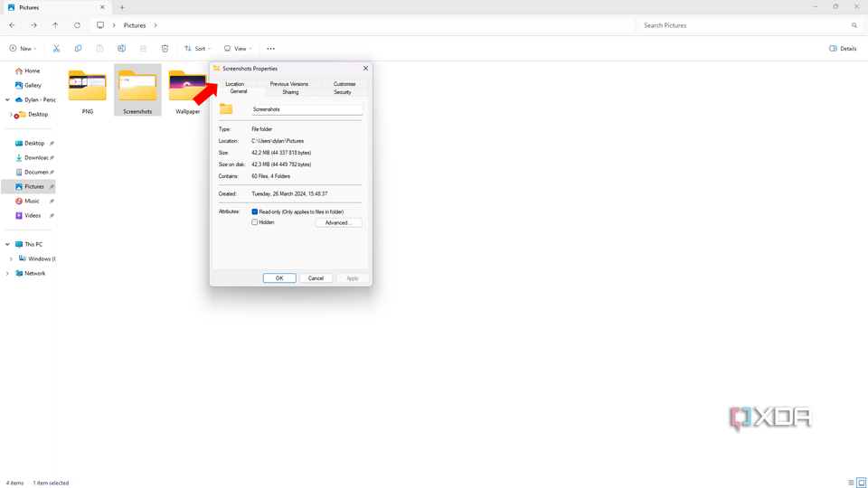868x488 pixels.
Task: Switch to the Customise tab
Action: [344, 83]
